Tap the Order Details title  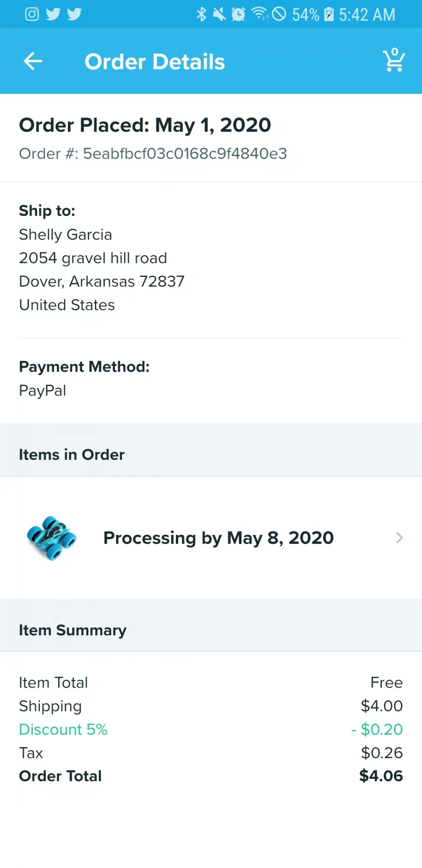click(155, 61)
